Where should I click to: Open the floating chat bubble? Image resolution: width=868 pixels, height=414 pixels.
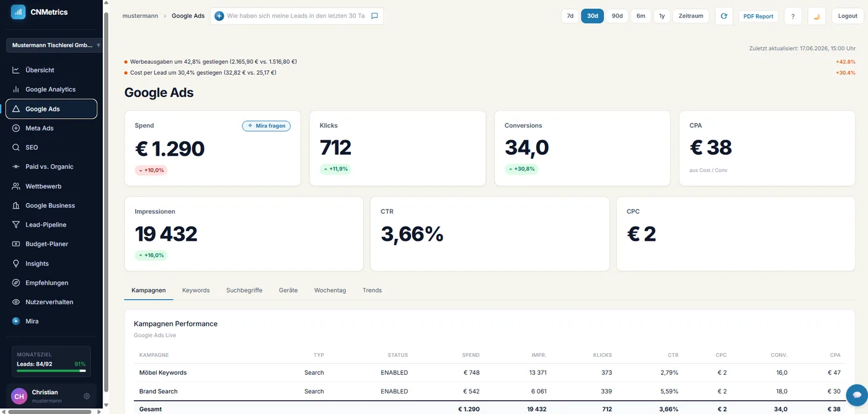pyautogui.click(x=857, y=395)
